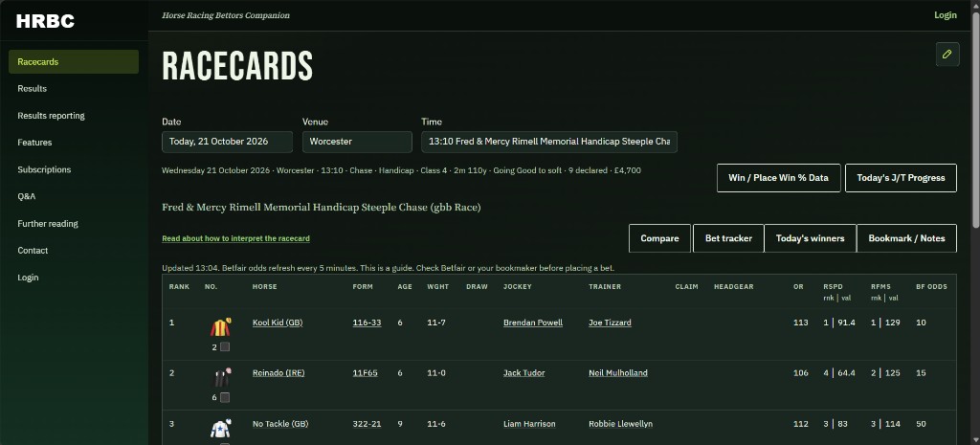
Task: Click Kool Kid's jockey silks icon
Action: click(220, 327)
